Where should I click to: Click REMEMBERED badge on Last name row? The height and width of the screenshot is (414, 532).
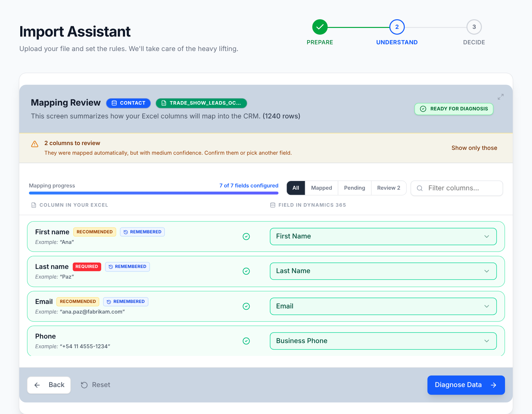pos(127,267)
